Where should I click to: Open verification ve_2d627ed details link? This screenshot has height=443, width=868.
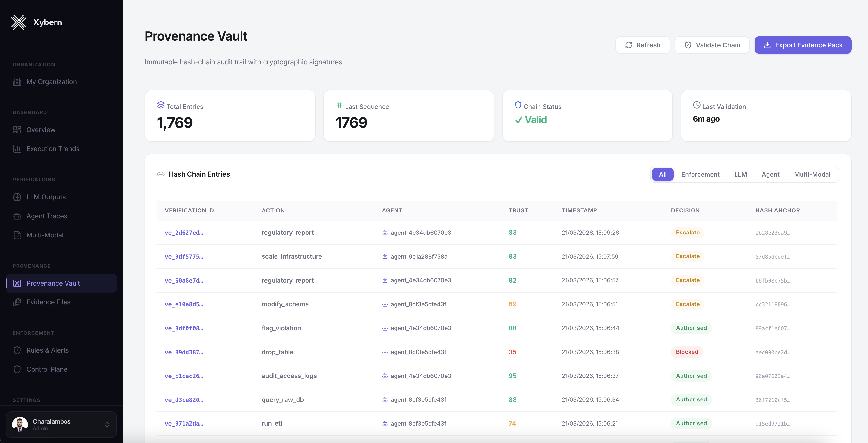pyautogui.click(x=184, y=232)
